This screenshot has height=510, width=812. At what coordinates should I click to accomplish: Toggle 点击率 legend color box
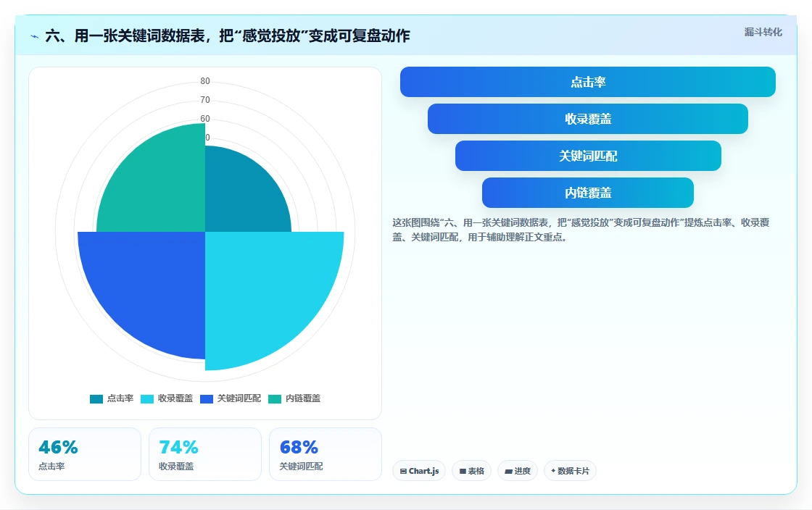click(x=96, y=398)
